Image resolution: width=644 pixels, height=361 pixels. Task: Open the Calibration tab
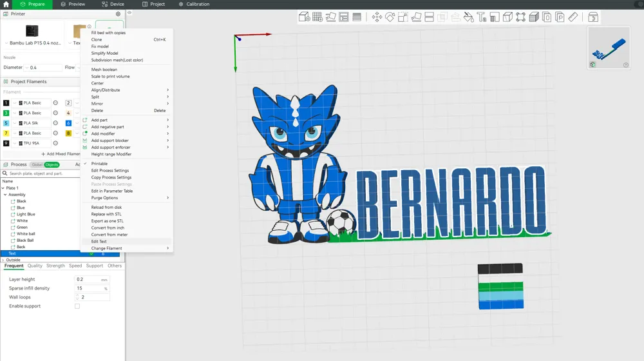(194, 4)
